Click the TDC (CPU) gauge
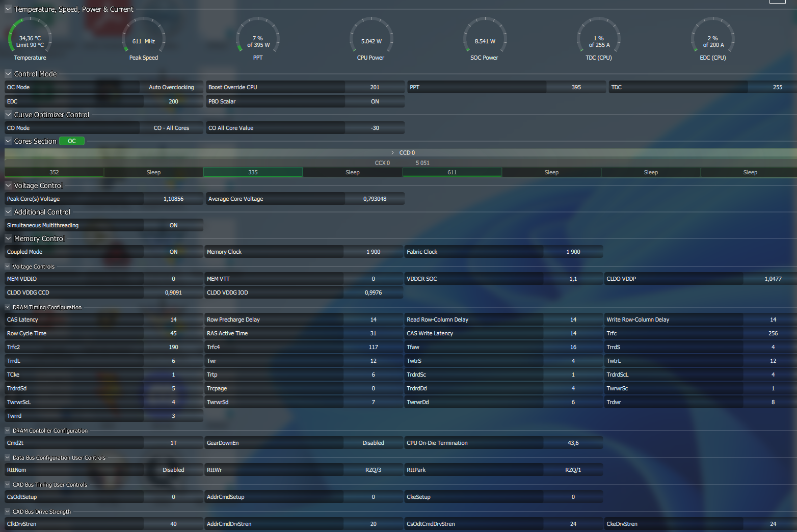Screen dimensions: 797x532 (599, 36)
